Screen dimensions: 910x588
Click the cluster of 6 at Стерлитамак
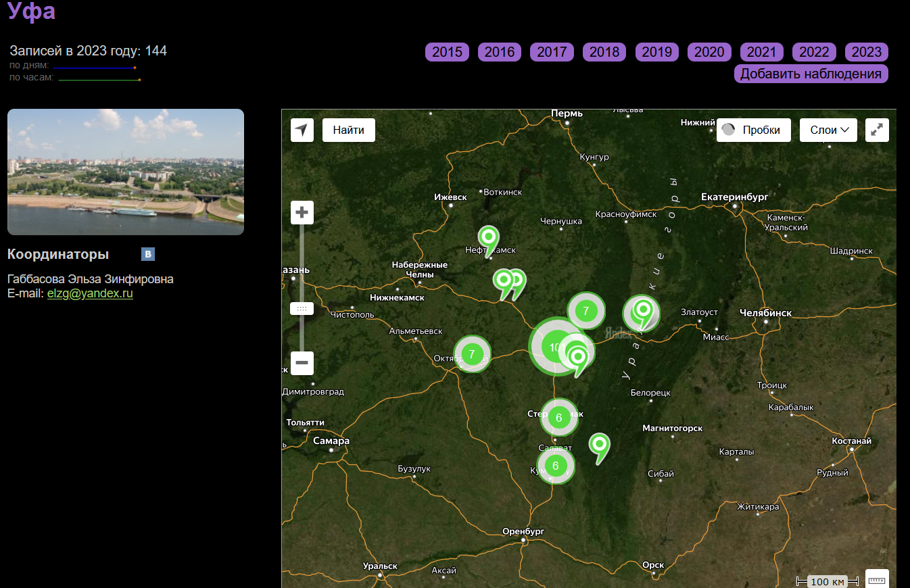pyautogui.click(x=559, y=418)
